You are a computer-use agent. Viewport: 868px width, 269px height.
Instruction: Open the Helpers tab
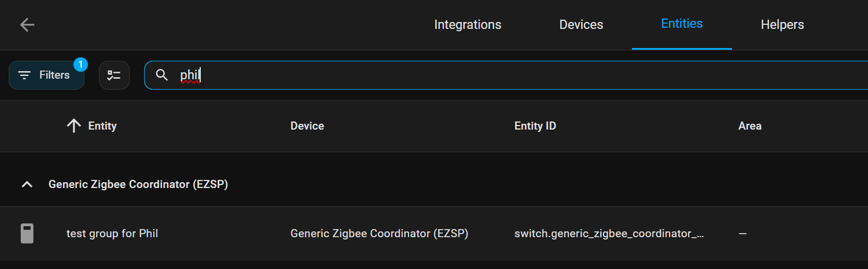tap(782, 25)
